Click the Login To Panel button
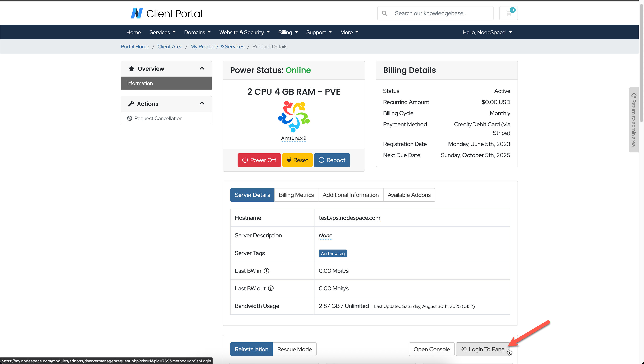 coord(483,349)
